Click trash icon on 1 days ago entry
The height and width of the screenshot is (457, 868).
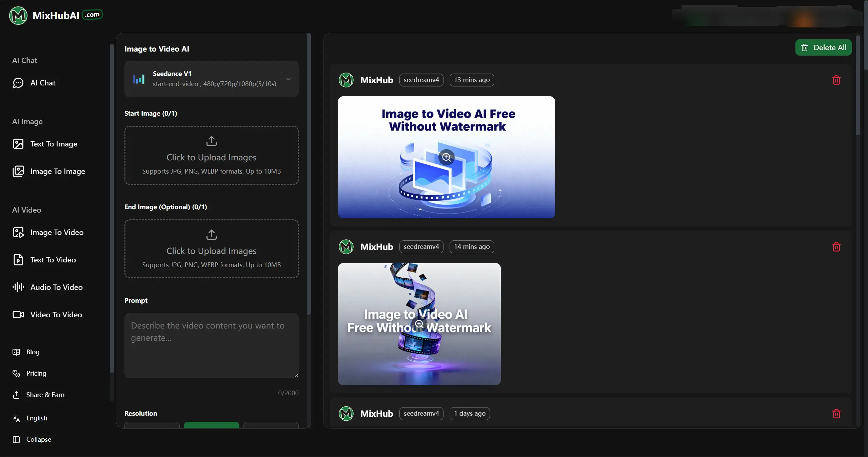(x=836, y=414)
